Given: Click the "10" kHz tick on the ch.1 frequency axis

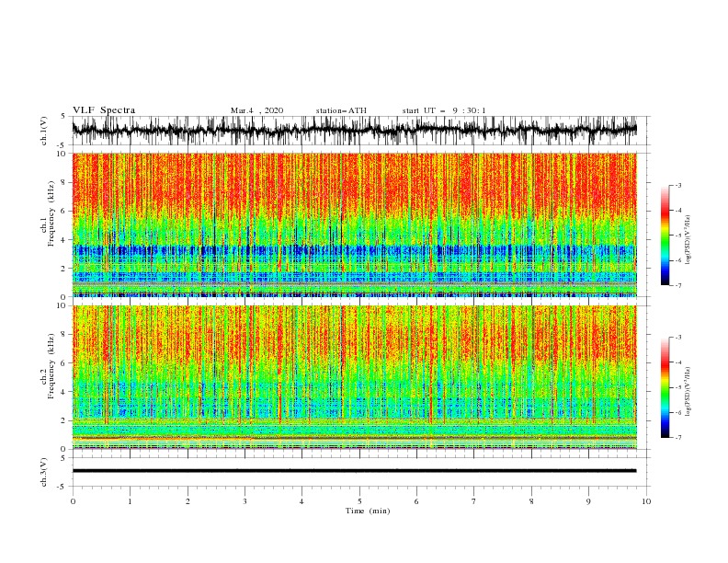Looking at the screenshot, I should (x=62, y=154).
